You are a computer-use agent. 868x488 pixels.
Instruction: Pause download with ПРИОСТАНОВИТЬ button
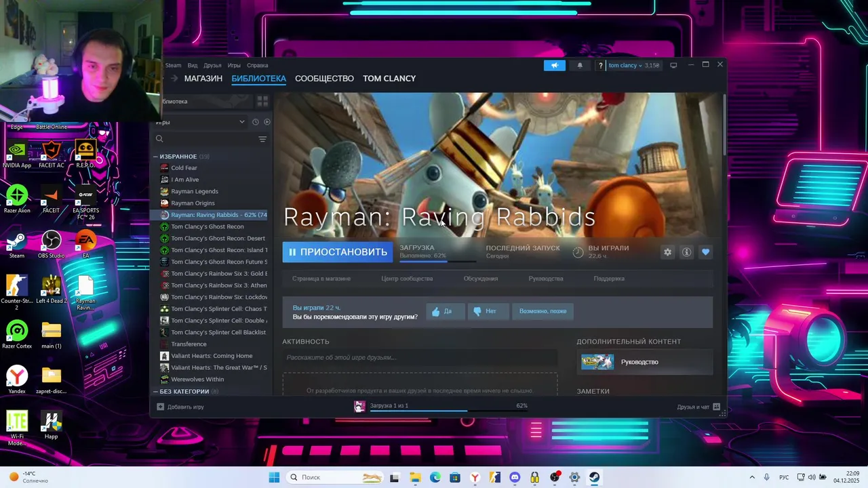pos(337,252)
